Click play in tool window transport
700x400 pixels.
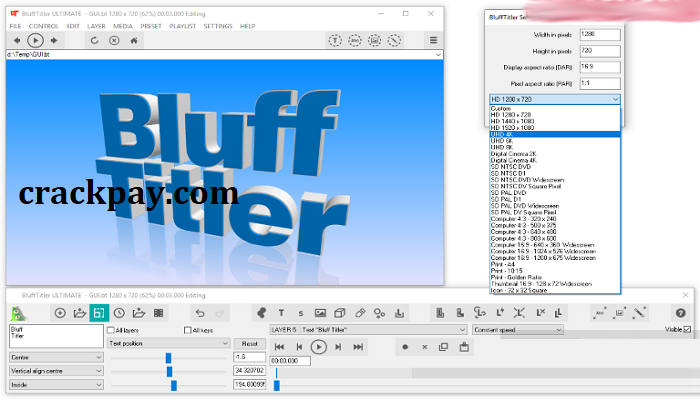tap(318, 347)
